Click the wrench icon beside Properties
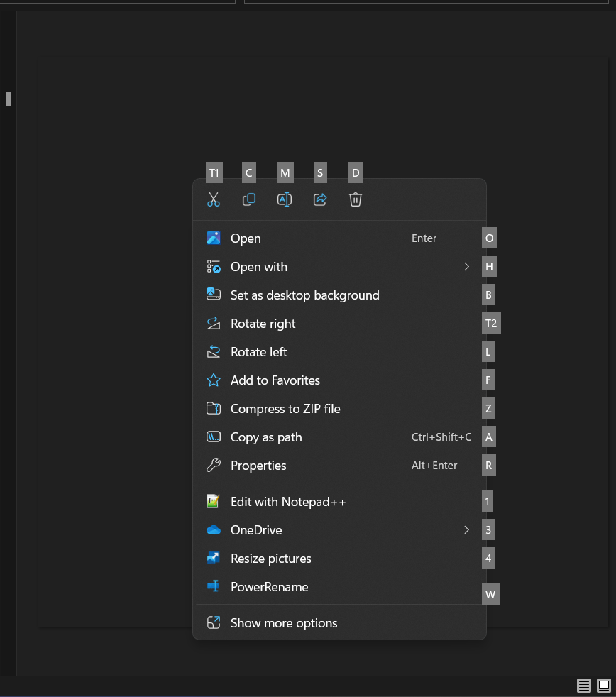Viewport: 616px width, 697px height. pyautogui.click(x=214, y=466)
